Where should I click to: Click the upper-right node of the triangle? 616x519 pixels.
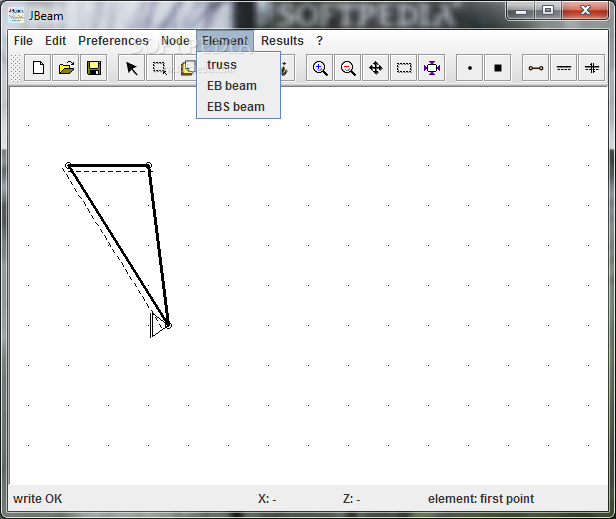(148, 165)
